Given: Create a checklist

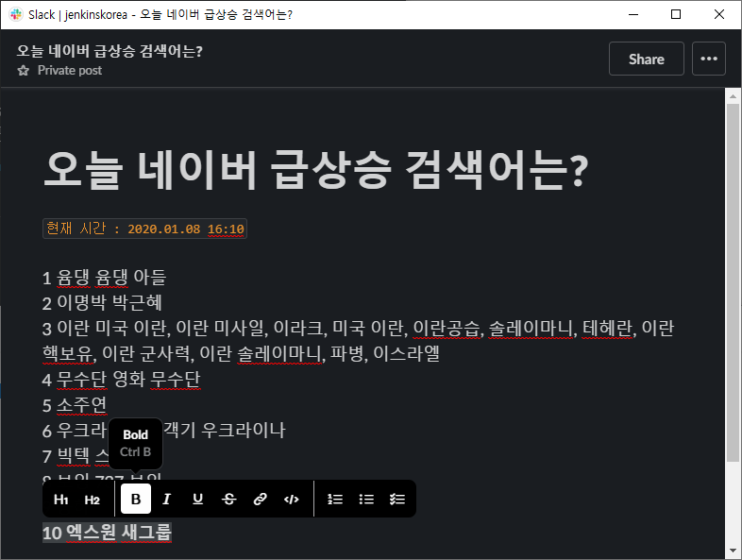Looking at the screenshot, I should click(397, 499).
